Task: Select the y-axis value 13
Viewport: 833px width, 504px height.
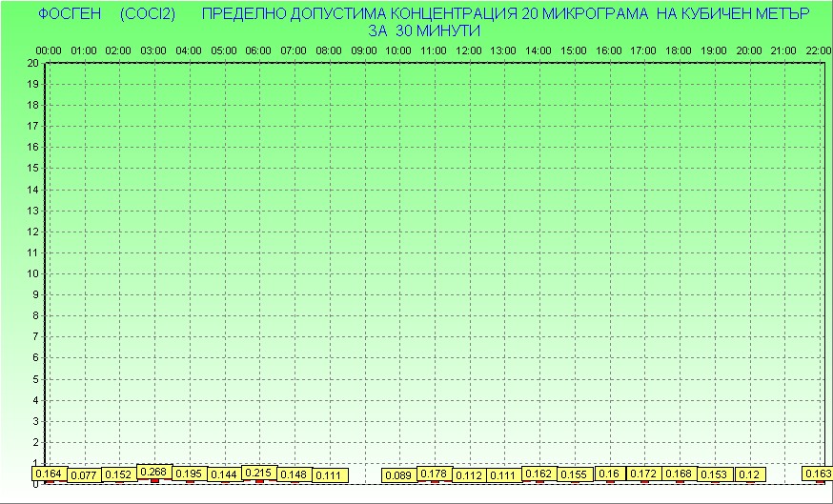Action: point(33,211)
